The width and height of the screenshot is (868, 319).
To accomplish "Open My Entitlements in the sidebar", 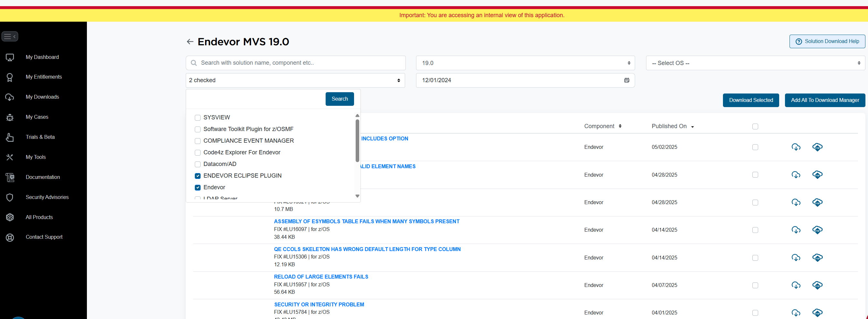I will point(44,77).
